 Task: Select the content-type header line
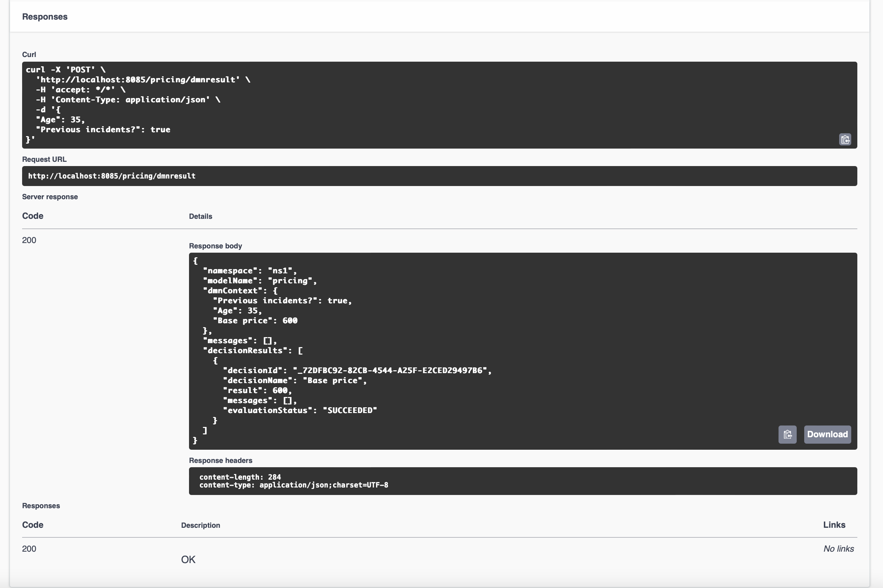tap(294, 485)
